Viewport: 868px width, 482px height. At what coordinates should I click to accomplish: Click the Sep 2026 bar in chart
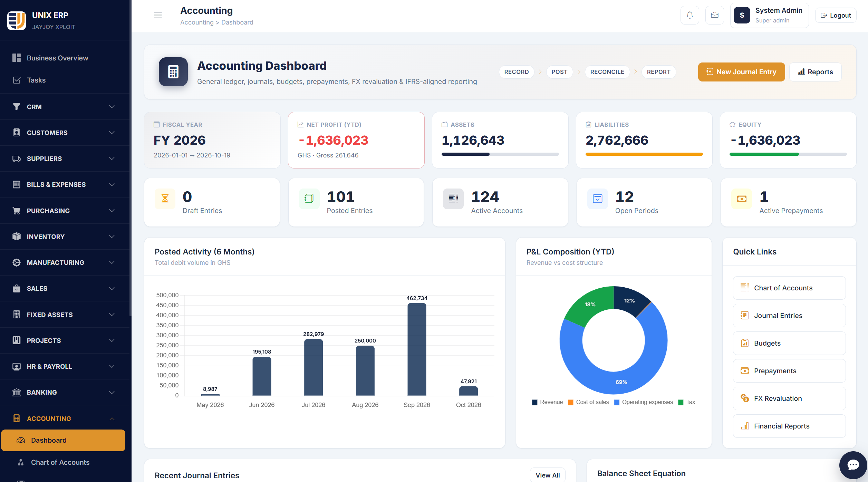click(x=417, y=349)
